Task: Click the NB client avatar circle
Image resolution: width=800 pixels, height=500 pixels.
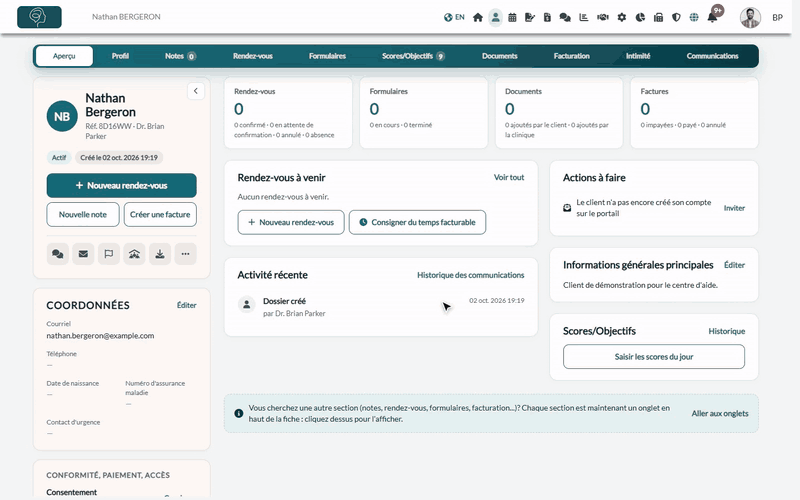Action: point(62,116)
